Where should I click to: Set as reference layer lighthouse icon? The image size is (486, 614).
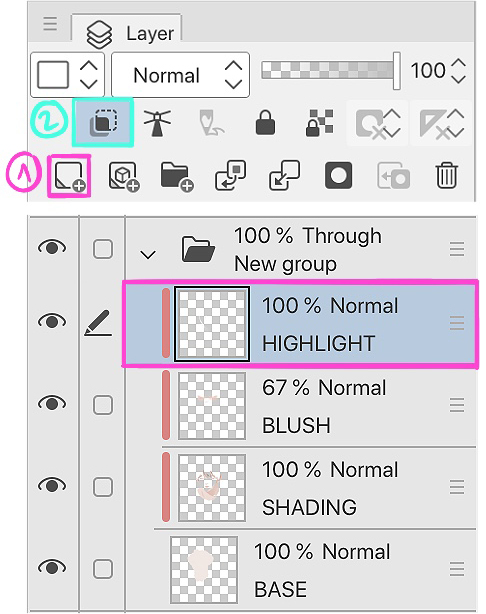[x=157, y=123]
